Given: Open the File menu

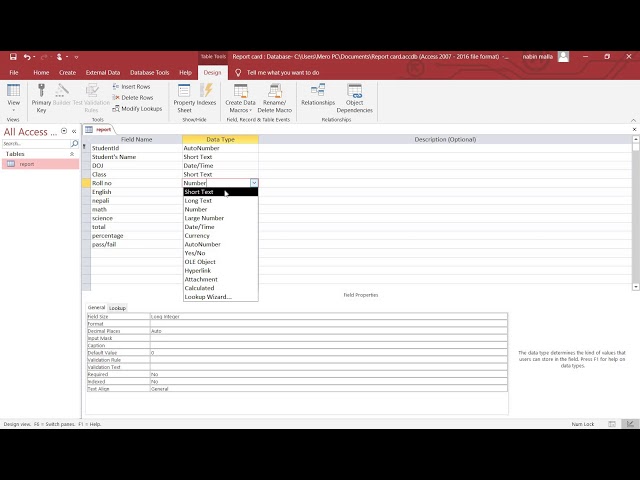Looking at the screenshot, I should coord(14,73).
